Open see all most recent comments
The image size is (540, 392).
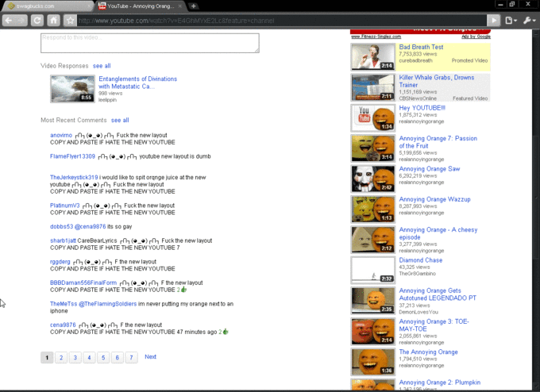pos(120,120)
